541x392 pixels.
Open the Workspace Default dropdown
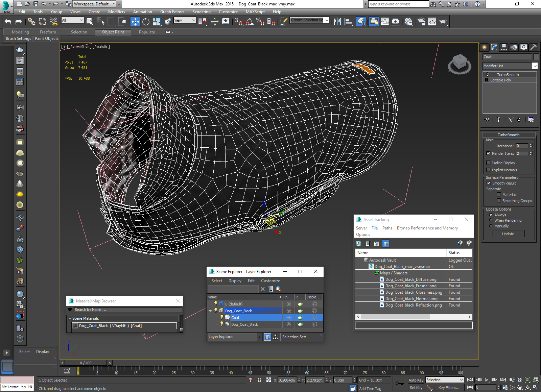(x=95, y=4)
